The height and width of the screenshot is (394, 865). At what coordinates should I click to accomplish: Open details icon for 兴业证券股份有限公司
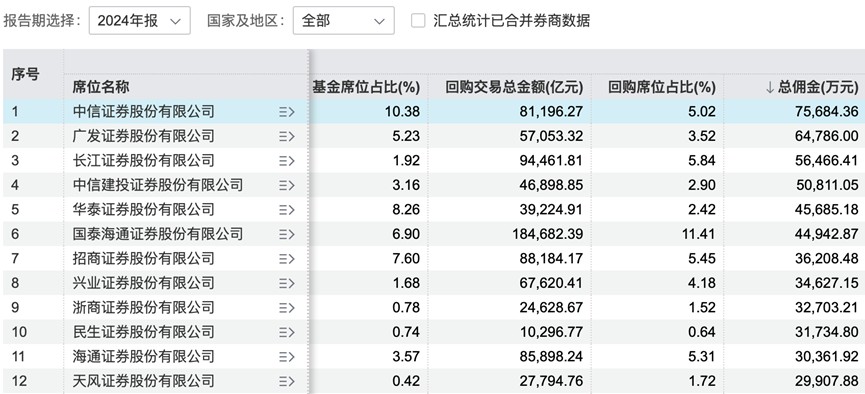click(287, 283)
